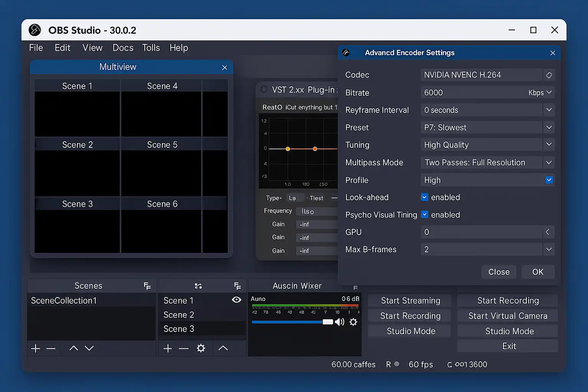Screen dimensions: 588x392
Task: Expand the Keyframe Interval dropdown
Action: point(549,110)
